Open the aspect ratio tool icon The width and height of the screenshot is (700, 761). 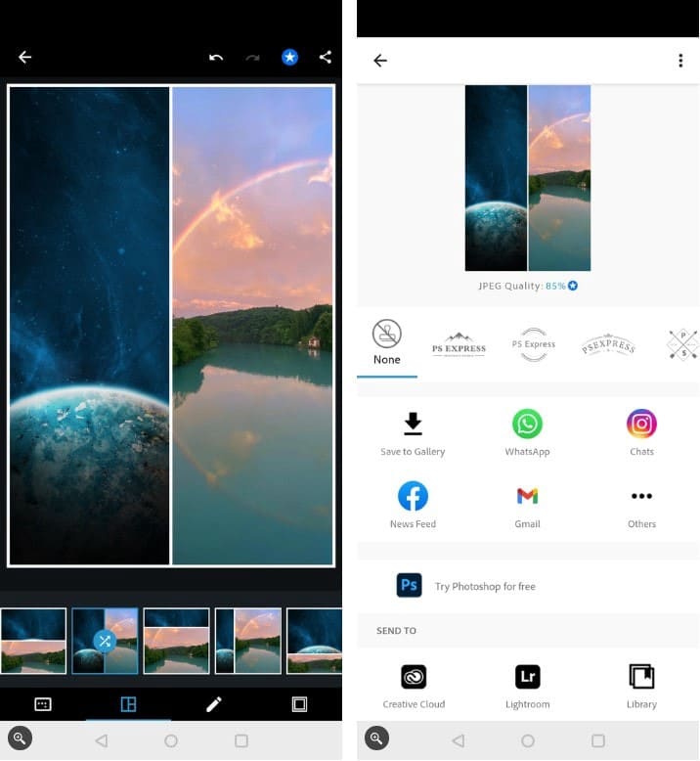pos(43,704)
